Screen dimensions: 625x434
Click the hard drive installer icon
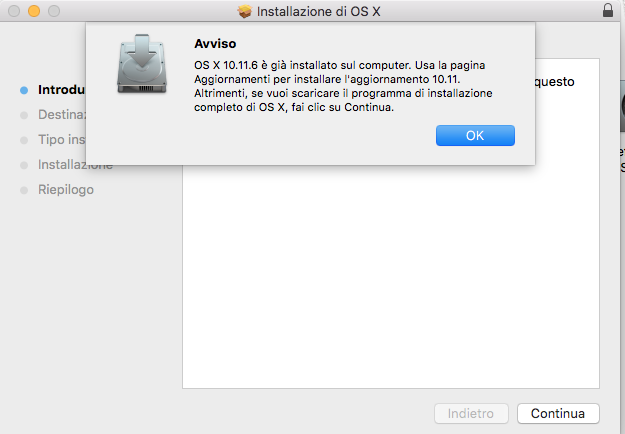tap(142, 64)
